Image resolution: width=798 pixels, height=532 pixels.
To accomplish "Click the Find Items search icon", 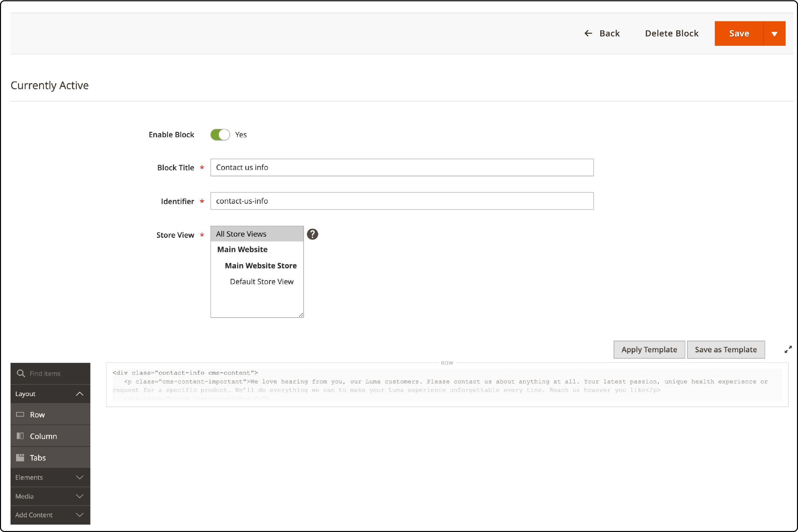I will [21, 373].
